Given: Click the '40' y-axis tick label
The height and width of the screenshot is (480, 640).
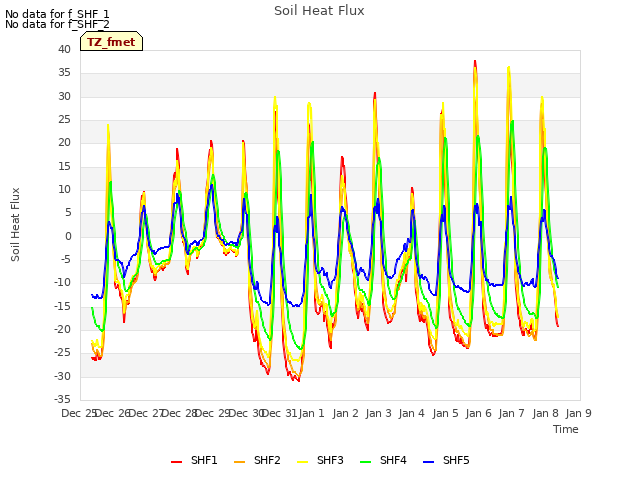Looking at the screenshot, I should coord(64,49).
